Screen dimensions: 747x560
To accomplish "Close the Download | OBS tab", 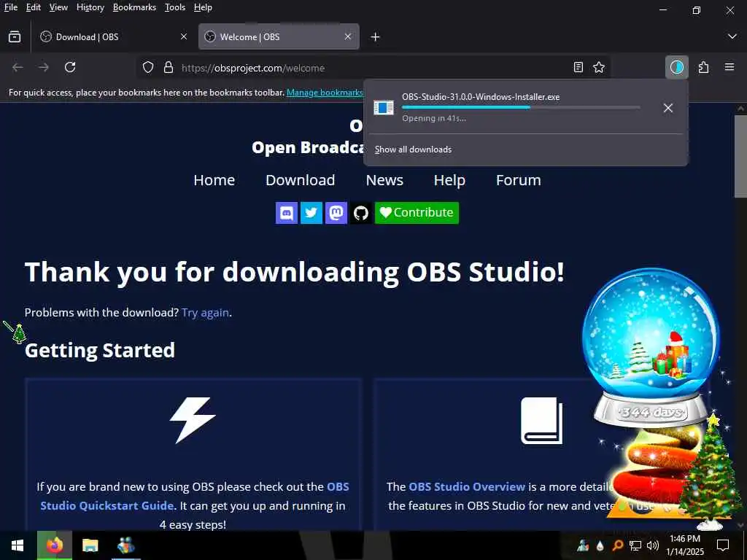I will 183,36.
